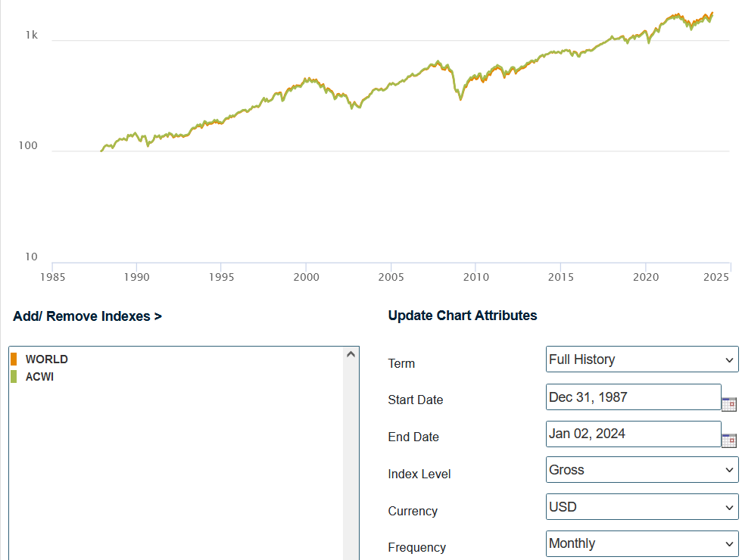Click the 100 gridline label on the chart
This screenshot has width=742, height=560.
click(x=28, y=146)
